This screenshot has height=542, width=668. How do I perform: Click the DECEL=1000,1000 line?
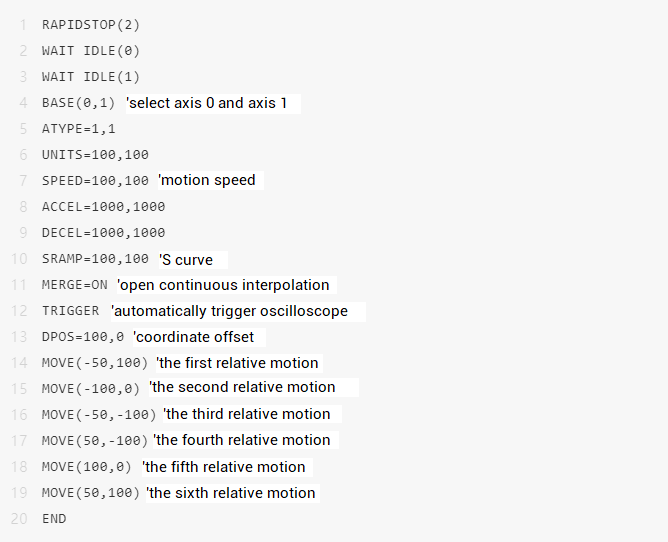(103, 233)
